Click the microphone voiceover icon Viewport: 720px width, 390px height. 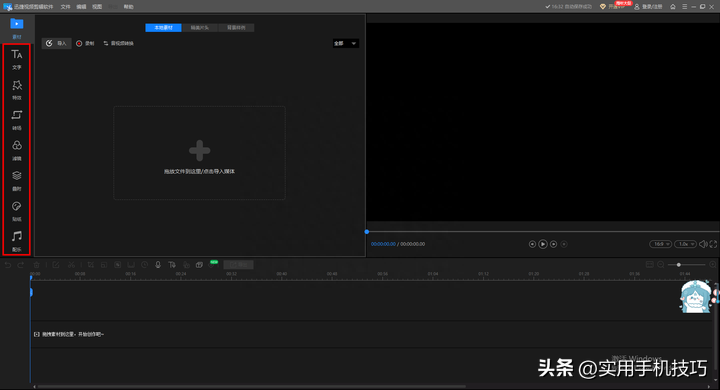click(158, 265)
